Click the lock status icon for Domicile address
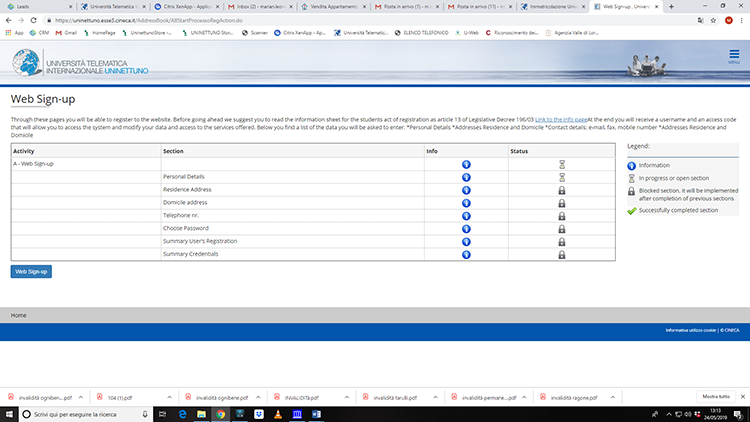This screenshot has height=422, width=750. 561,203
